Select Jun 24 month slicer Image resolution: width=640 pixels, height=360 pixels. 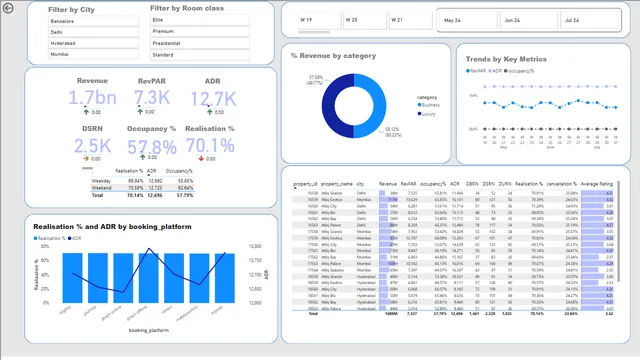click(x=529, y=20)
